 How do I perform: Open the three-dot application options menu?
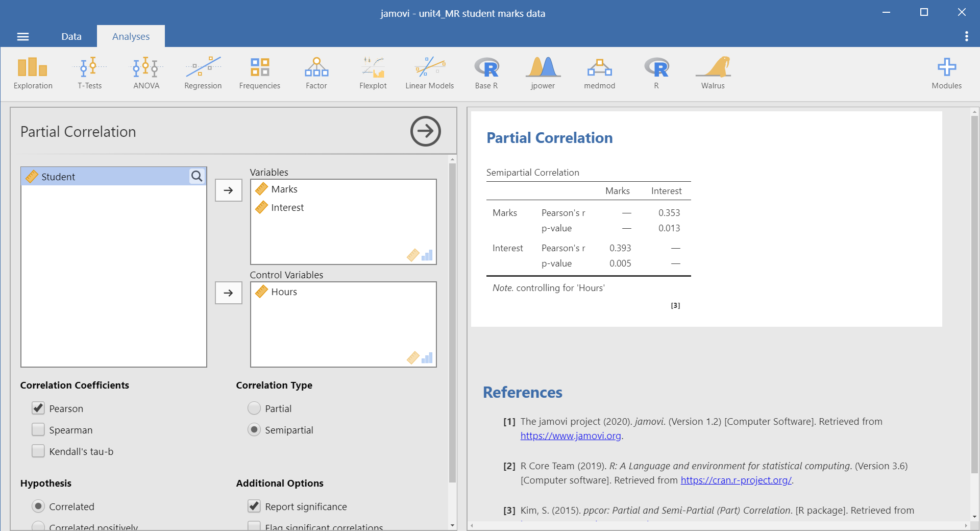tap(967, 36)
